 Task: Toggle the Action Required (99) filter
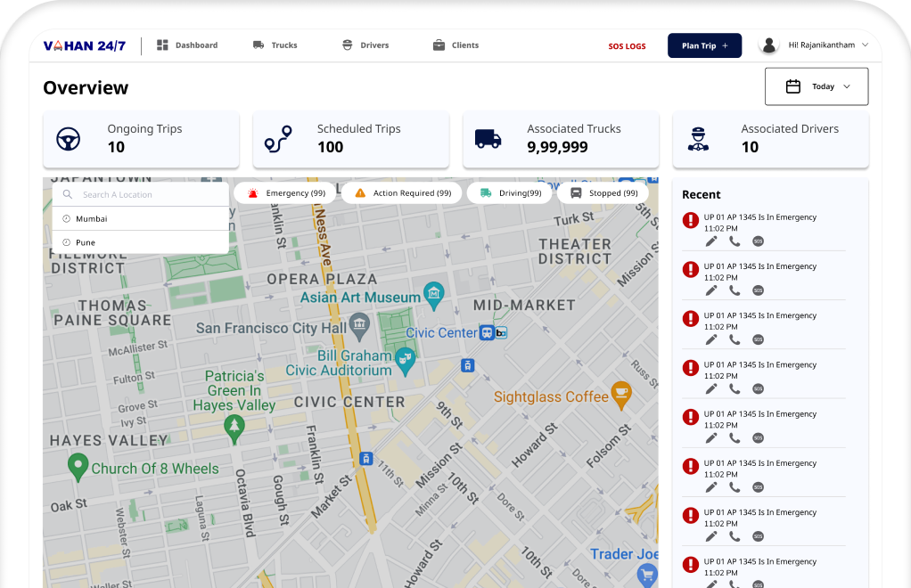click(402, 193)
